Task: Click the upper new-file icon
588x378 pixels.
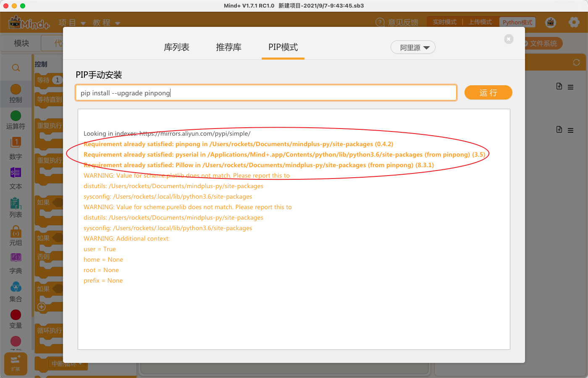Action: click(559, 86)
